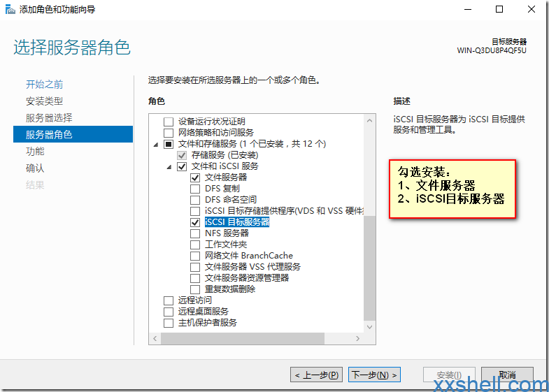This screenshot has height=392, width=549.
Task: Click the disabled 安装(I) button
Action: (x=449, y=375)
